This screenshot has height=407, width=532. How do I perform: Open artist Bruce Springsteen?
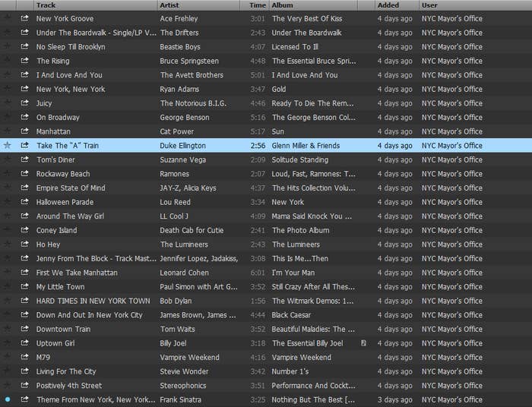click(189, 61)
